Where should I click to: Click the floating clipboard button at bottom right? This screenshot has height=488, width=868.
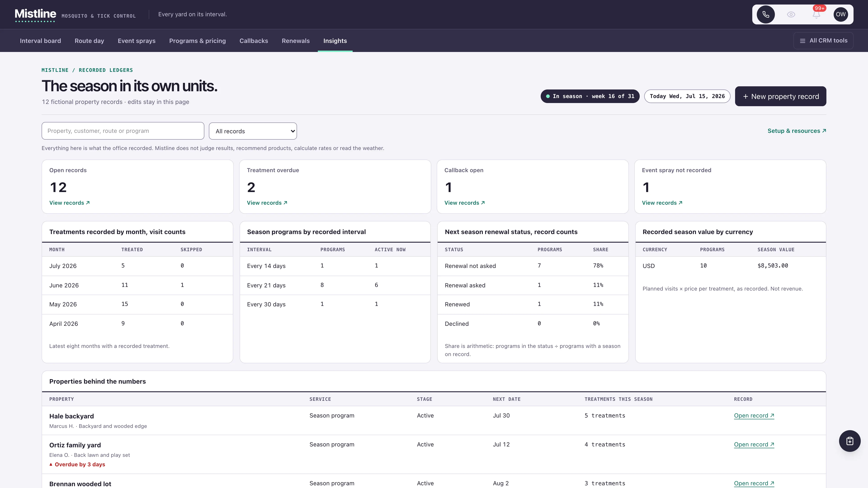(849, 441)
